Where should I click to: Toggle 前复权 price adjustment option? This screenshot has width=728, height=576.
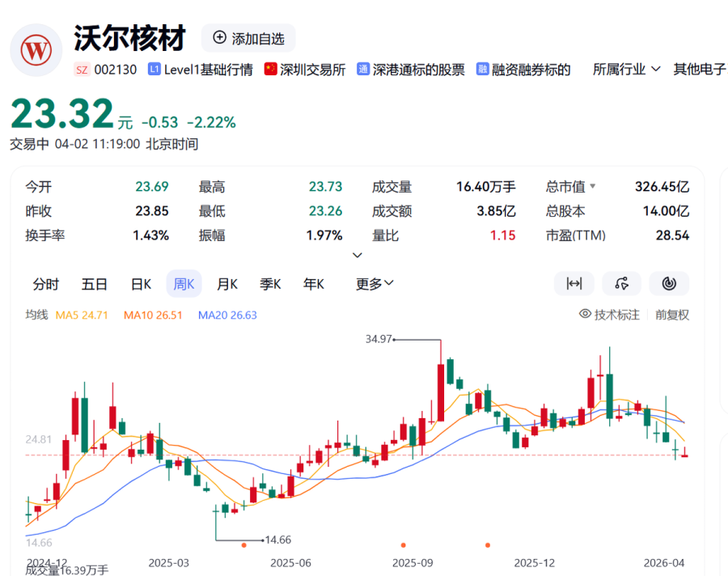672,315
